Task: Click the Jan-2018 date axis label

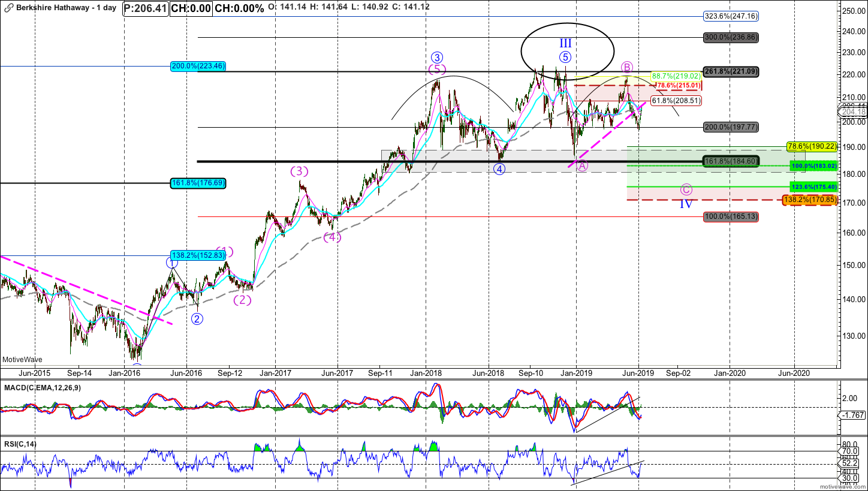Action: pyautogui.click(x=425, y=372)
